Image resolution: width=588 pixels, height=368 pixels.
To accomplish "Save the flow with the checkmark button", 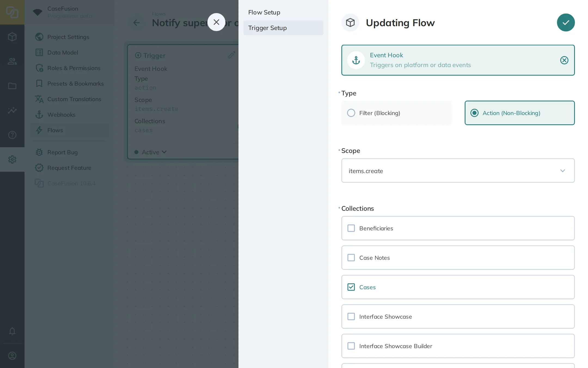I will pyautogui.click(x=566, y=23).
